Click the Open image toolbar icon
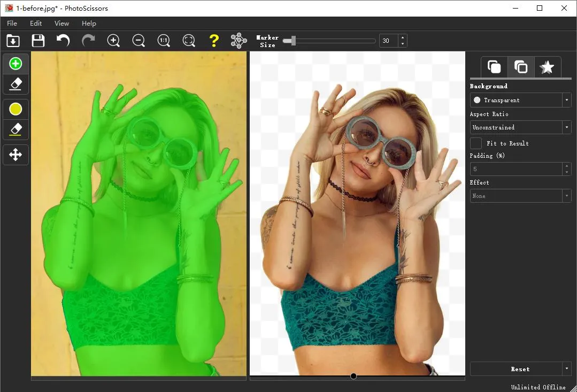 (13, 41)
